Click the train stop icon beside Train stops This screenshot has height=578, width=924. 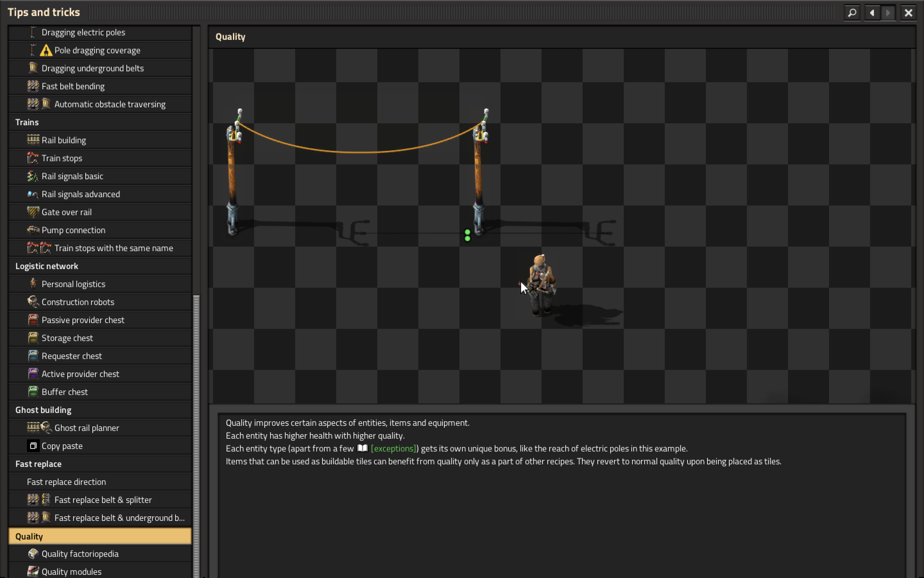click(33, 158)
